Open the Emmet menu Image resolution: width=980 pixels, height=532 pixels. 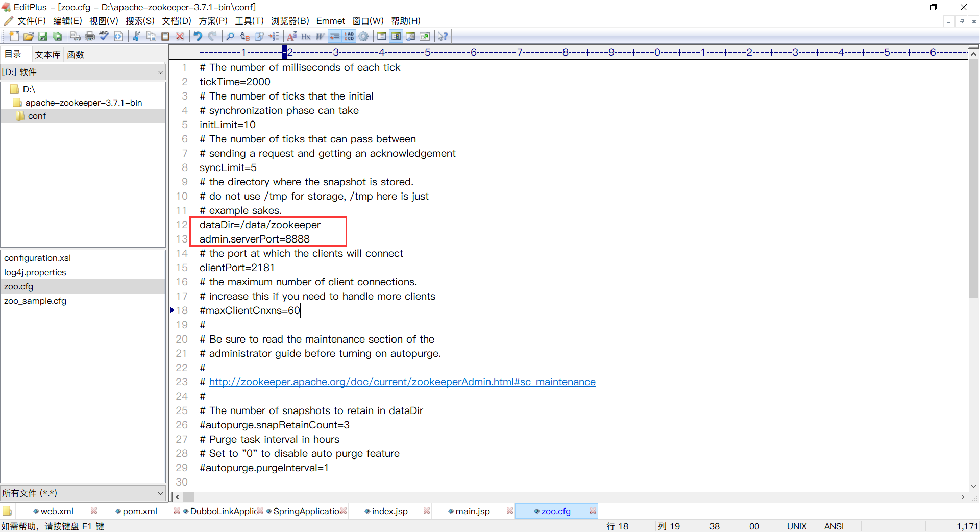330,21
